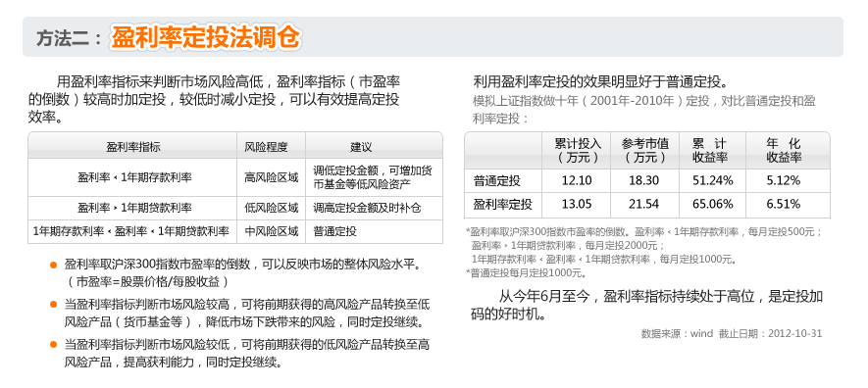Viewport: 868px width, 388px height.
Task: Click the paragraph 从今年6月至今，盈利率指标持续处于高位
Action: coord(646,305)
